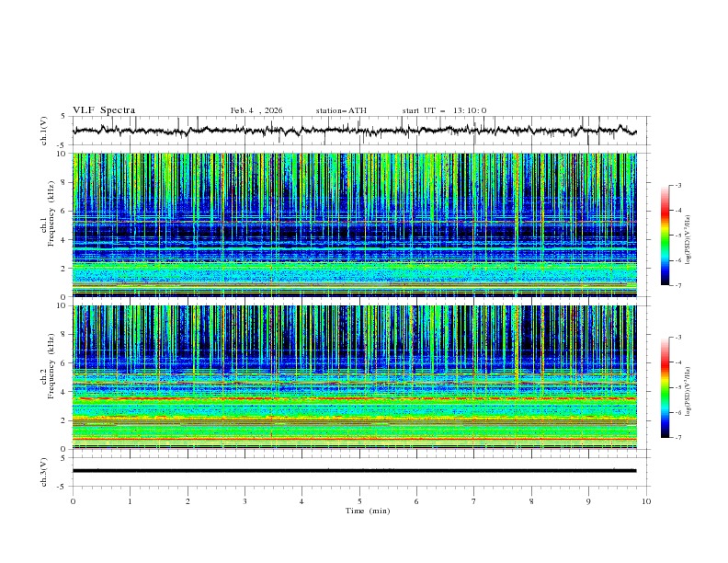The image size is (728, 563).
Task: Click the "Time (min)" axis label
Action: click(368, 511)
